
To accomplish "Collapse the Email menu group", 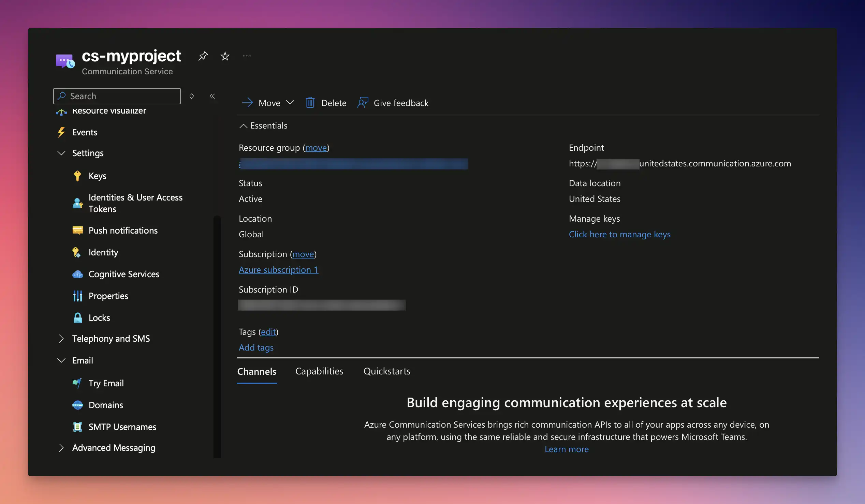I will [x=61, y=360].
